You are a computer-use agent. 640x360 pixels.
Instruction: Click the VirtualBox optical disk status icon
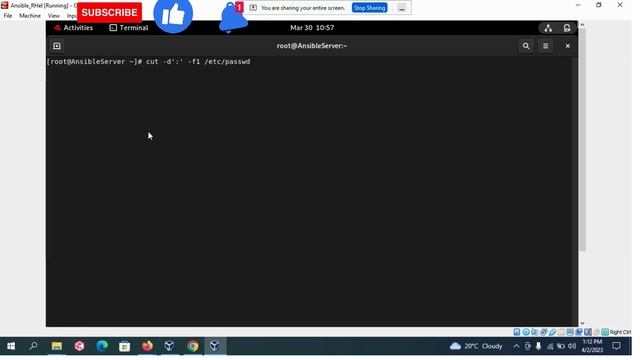(x=526, y=332)
